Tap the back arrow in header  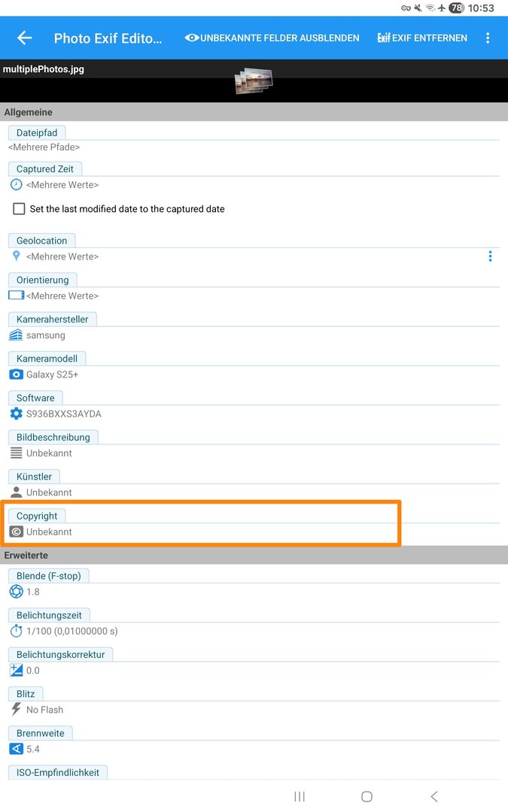pos(25,38)
